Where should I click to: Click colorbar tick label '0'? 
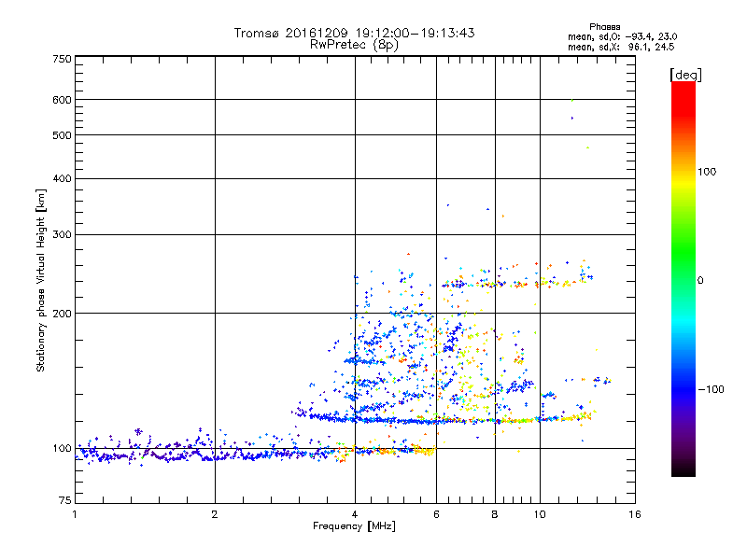(700, 280)
